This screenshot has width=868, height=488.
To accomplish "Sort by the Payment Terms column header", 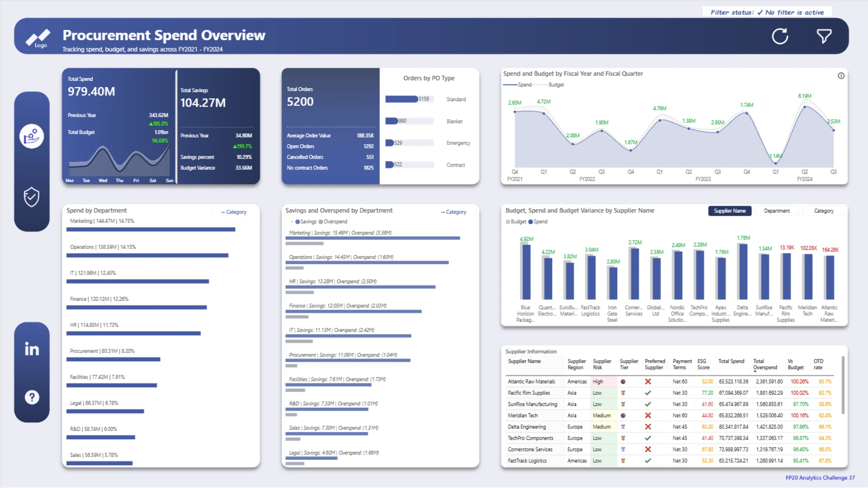I will tap(682, 364).
